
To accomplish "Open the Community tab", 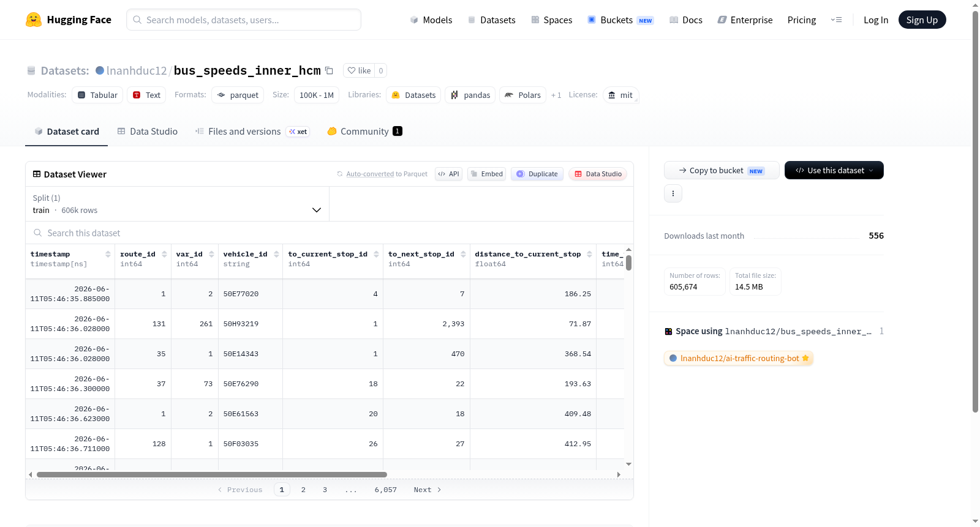I will 364,132.
